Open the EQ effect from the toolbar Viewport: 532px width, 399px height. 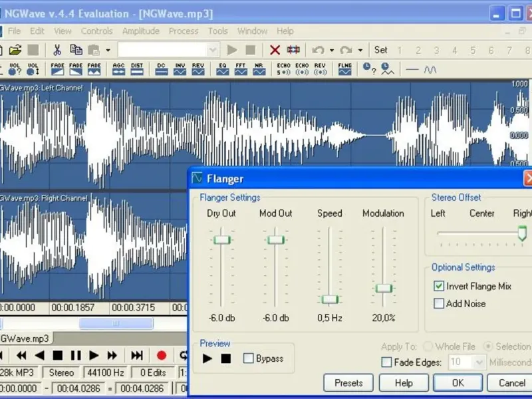click(x=223, y=68)
